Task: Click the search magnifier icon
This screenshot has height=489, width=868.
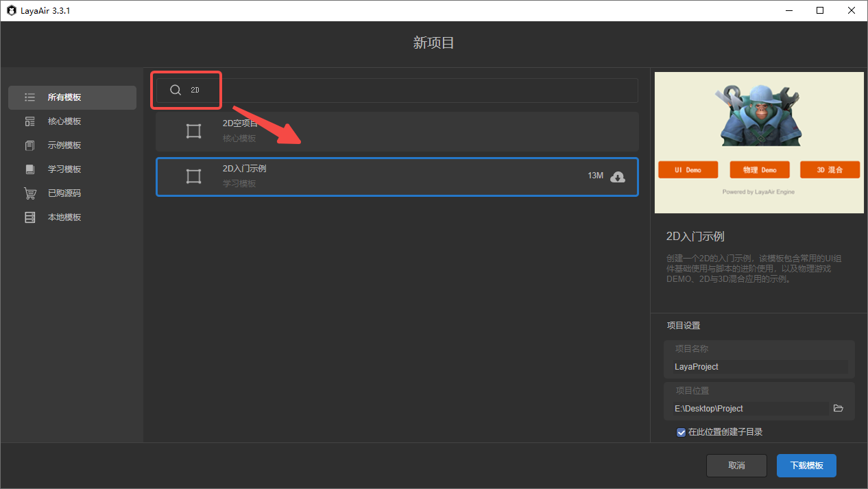Action: click(176, 90)
